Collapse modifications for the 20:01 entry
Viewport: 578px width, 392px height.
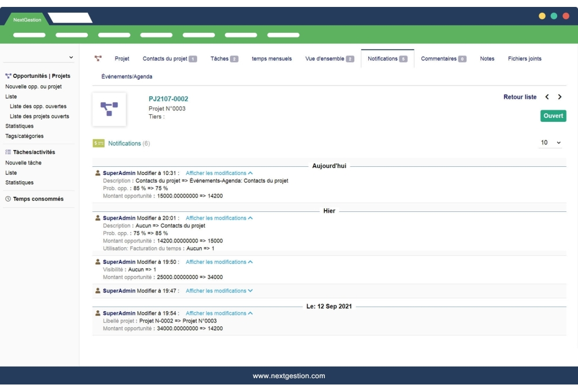point(218,218)
